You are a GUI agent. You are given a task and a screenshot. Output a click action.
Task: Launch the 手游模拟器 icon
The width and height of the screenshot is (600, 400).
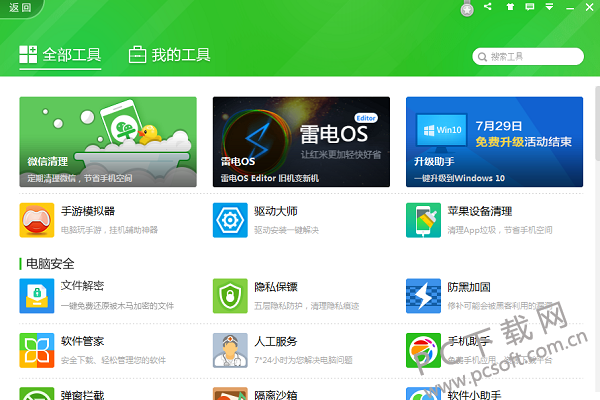(37, 220)
